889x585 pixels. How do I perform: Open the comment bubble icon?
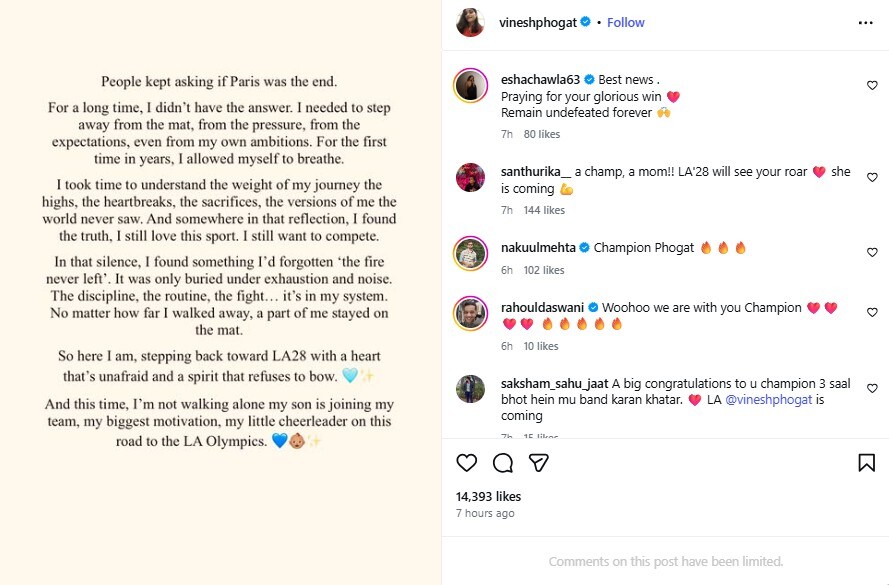[x=503, y=462]
